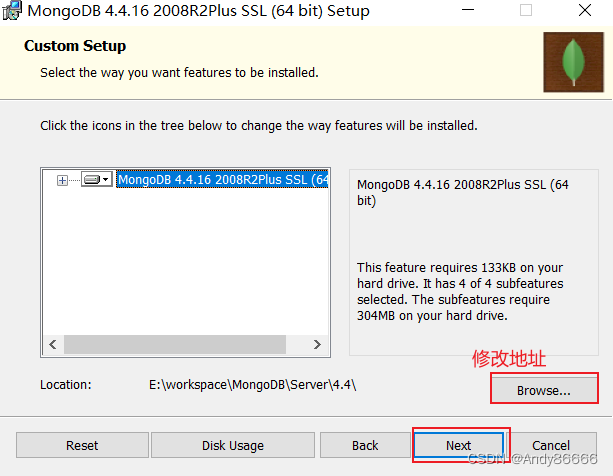Click the MongoDB leaf logo
613x476 pixels.
click(x=574, y=64)
